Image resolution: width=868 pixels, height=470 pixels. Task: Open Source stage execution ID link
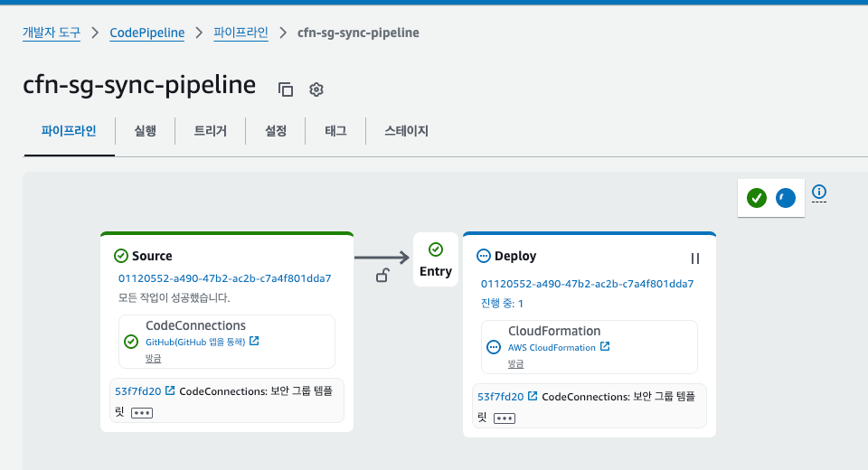point(225,278)
